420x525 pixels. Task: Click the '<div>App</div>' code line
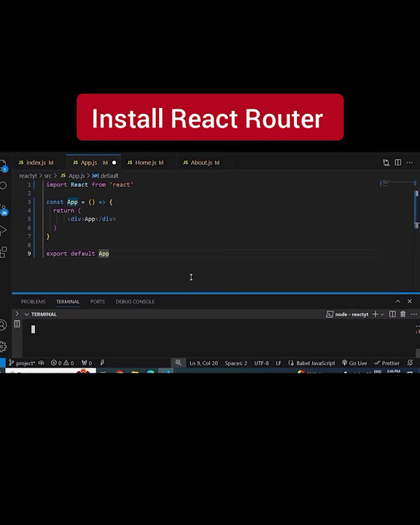[91, 219]
